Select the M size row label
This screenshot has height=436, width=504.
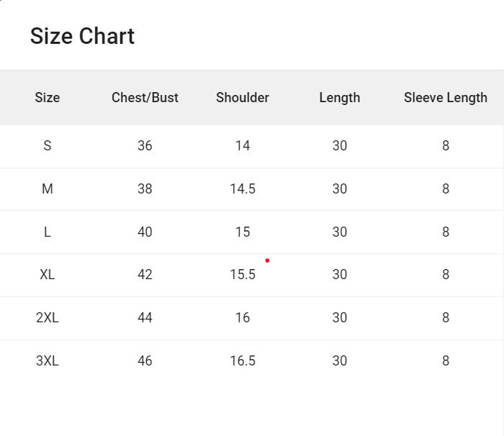pyautogui.click(x=48, y=189)
